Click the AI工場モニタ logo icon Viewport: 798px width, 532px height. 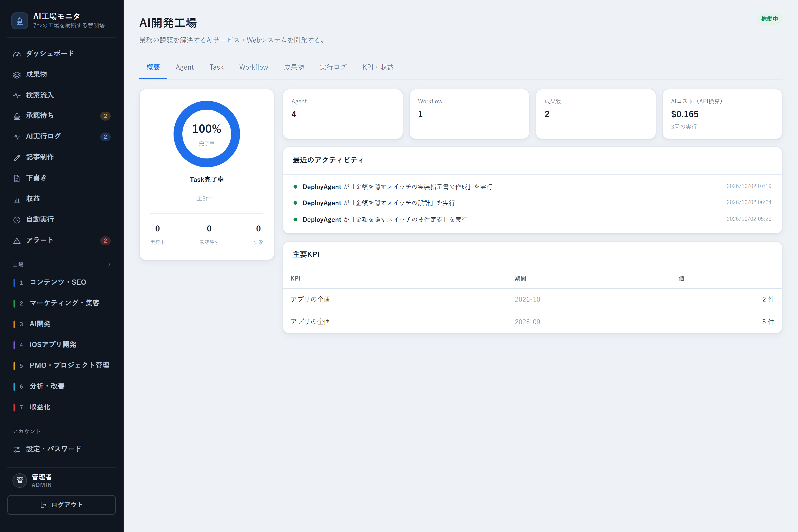pos(20,21)
